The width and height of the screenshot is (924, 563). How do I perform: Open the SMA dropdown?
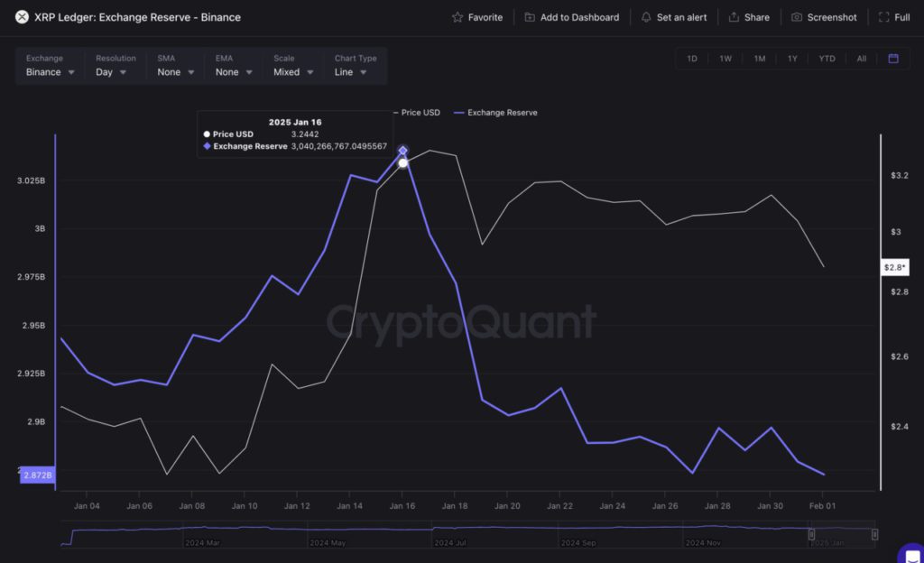(x=175, y=65)
